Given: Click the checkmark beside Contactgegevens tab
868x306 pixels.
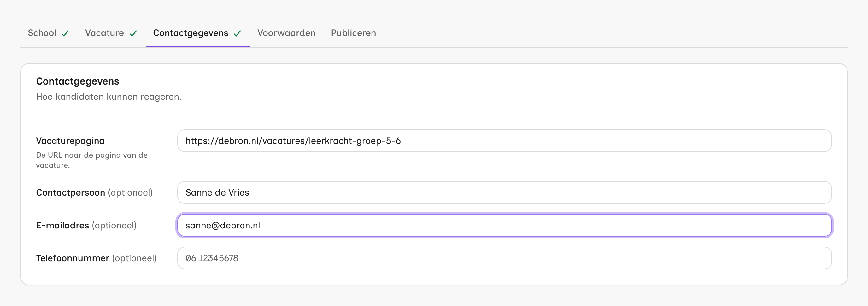Looking at the screenshot, I should point(237,33).
